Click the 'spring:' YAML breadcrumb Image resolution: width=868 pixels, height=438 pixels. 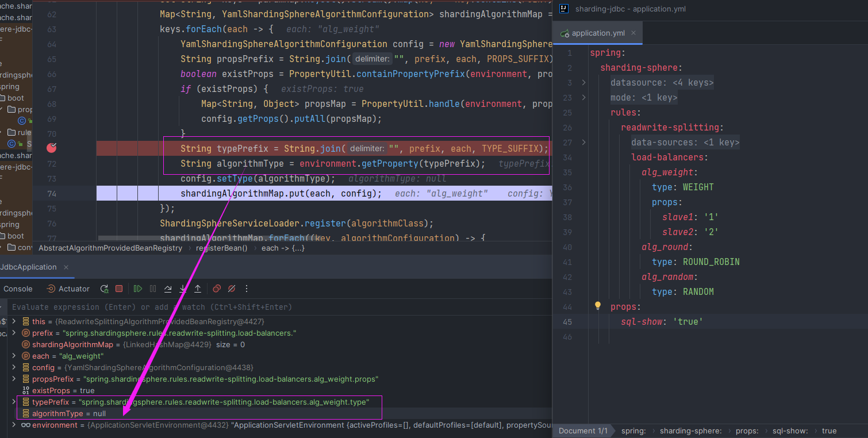coord(633,431)
